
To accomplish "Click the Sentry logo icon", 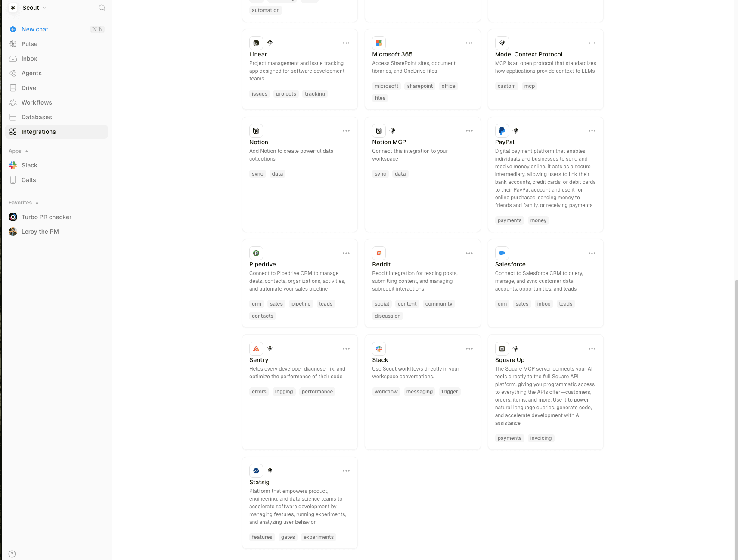I will [256, 349].
